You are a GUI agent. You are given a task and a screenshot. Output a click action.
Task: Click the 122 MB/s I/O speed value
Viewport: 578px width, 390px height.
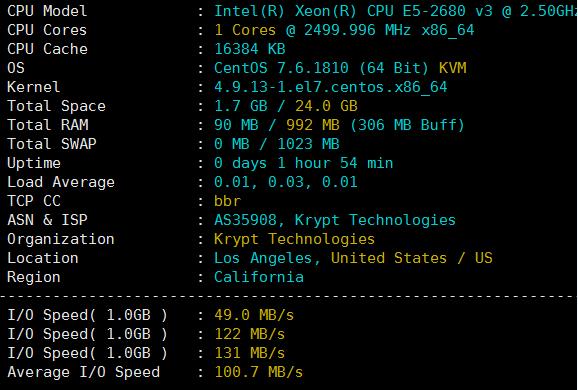pos(250,334)
